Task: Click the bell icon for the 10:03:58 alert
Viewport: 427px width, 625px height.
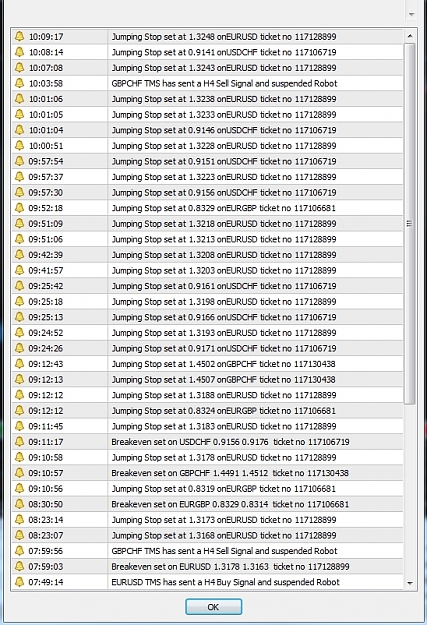Action: click(x=19, y=83)
